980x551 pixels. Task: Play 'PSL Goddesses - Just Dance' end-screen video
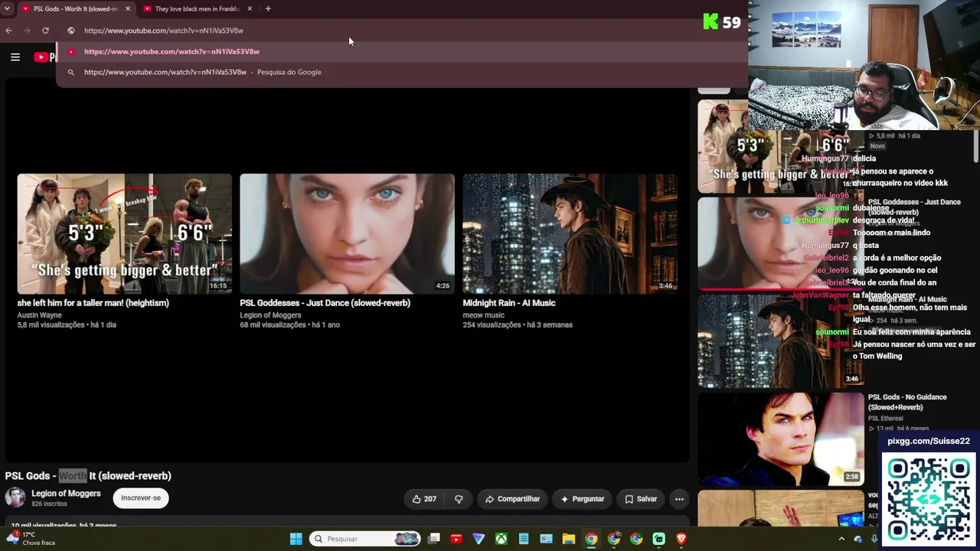tap(347, 233)
